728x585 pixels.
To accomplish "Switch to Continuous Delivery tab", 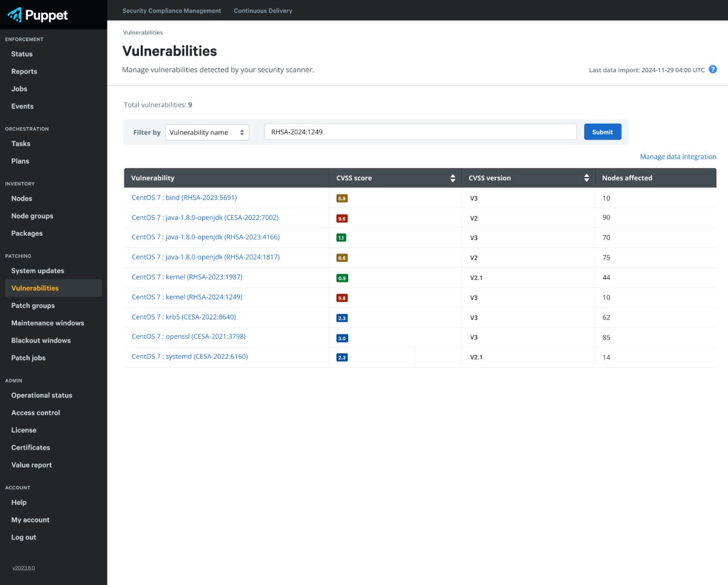I will pyautogui.click(x=263, y=11).
